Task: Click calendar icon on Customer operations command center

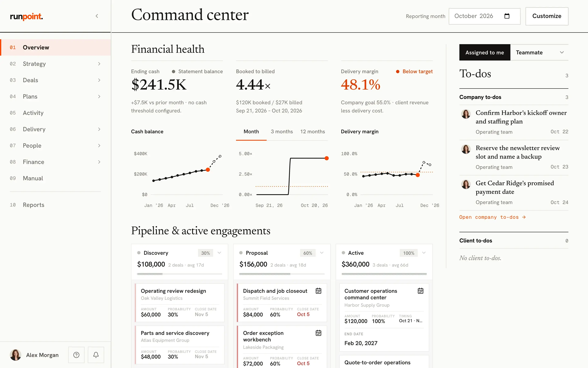Action: click(x=421, y=291)
